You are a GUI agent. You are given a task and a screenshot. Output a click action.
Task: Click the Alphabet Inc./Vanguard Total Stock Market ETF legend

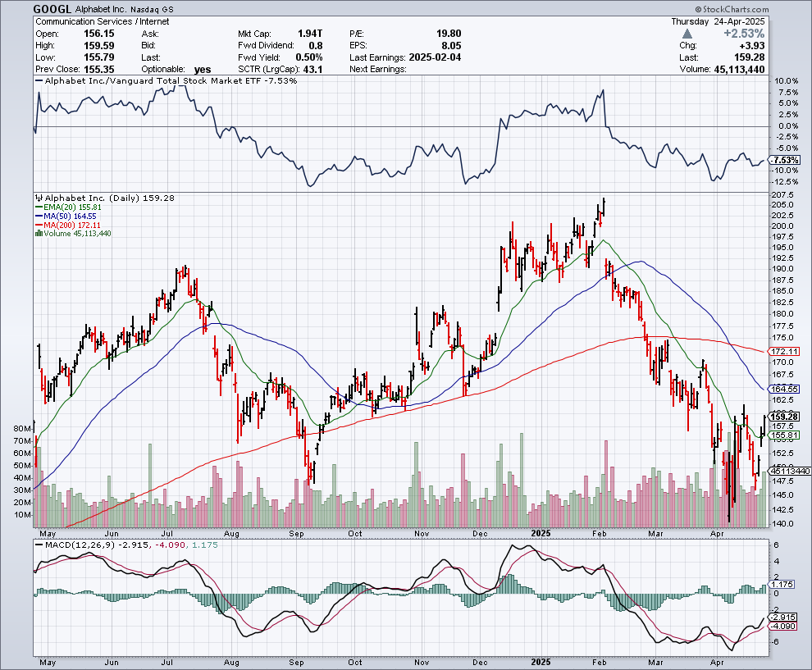point(166,80)
